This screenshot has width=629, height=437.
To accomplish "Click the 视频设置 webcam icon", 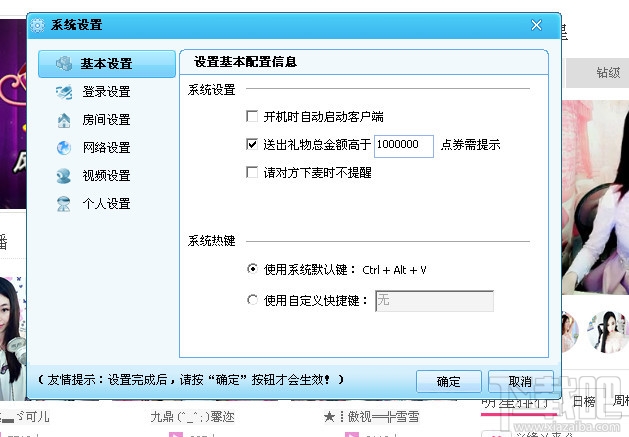I will click(64, 176).
